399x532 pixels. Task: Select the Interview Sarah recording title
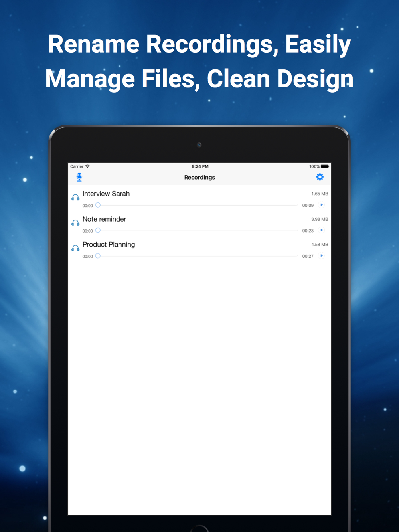click(x=106, y=194)
